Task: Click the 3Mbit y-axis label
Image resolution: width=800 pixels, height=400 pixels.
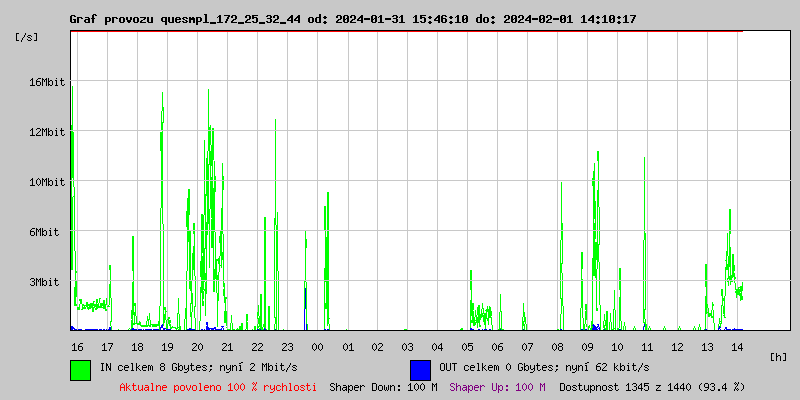Action: click(46, 282)
